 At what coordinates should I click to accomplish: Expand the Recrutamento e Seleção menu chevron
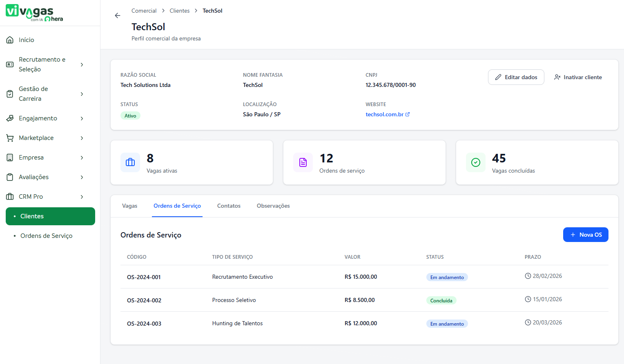pyautogui.click(x=82, y=64)
